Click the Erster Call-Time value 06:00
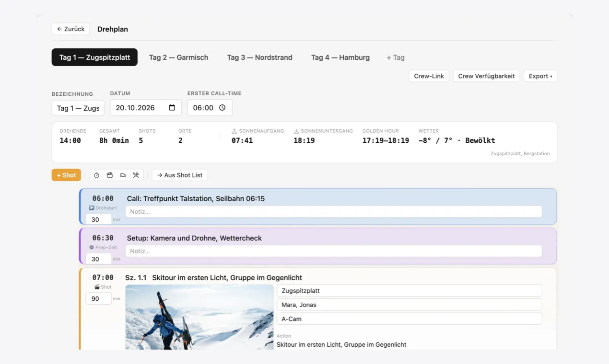 (x=203, y=108)
